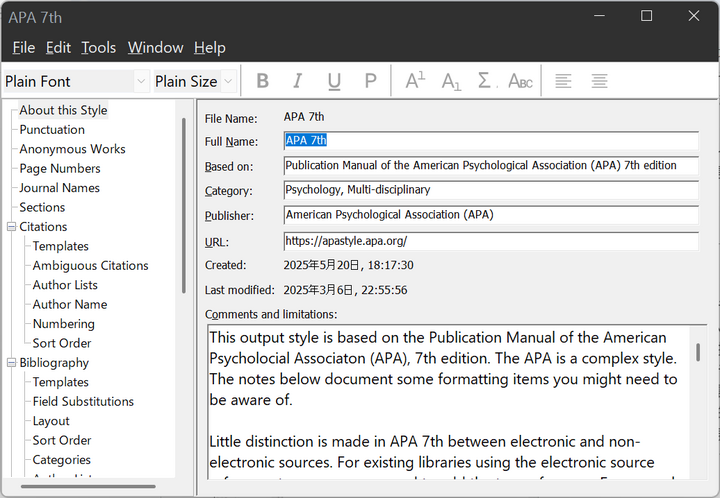The height and width of the screenshot is (498, 720).
Task: Select Journal Names section
Action: click(59, 188)
